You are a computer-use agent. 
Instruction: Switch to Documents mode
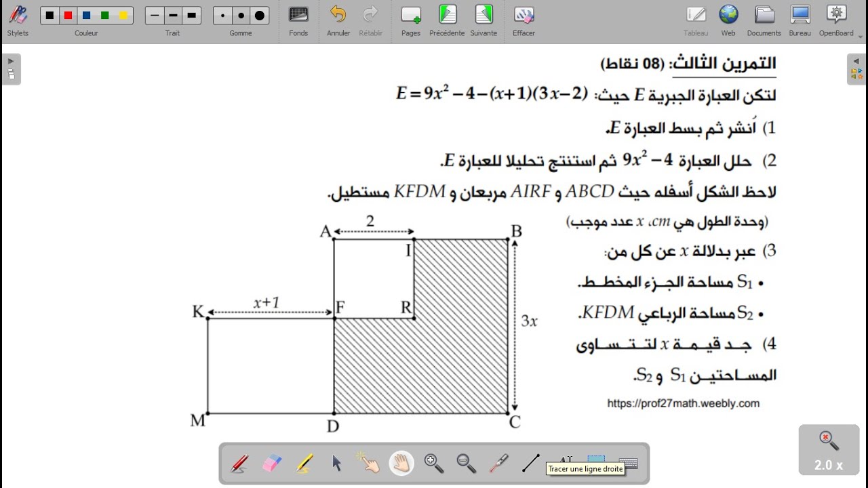click(x=764, y=20)
